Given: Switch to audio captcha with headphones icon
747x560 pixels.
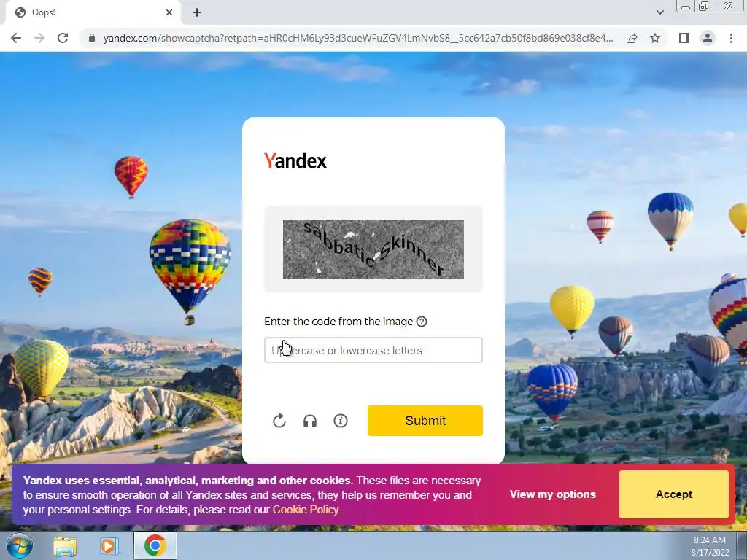Looking at the screenshot, I should pyautogui.click(x=309, y=421).
